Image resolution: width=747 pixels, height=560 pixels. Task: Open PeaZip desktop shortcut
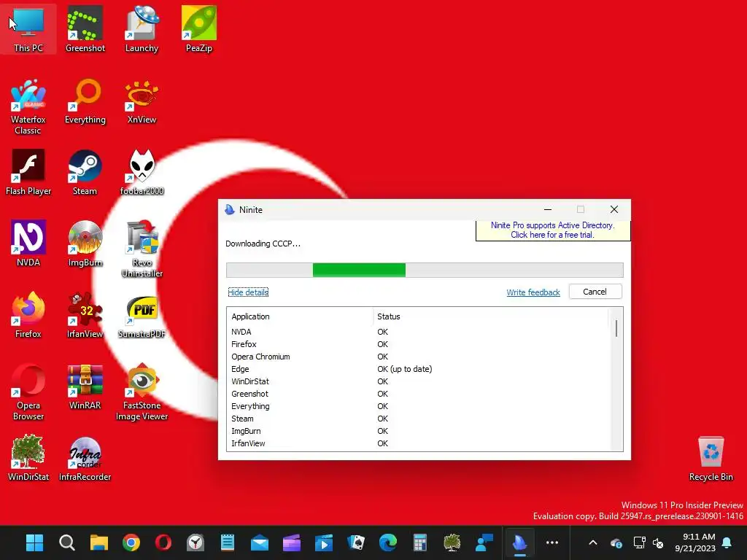pos(198,29)
